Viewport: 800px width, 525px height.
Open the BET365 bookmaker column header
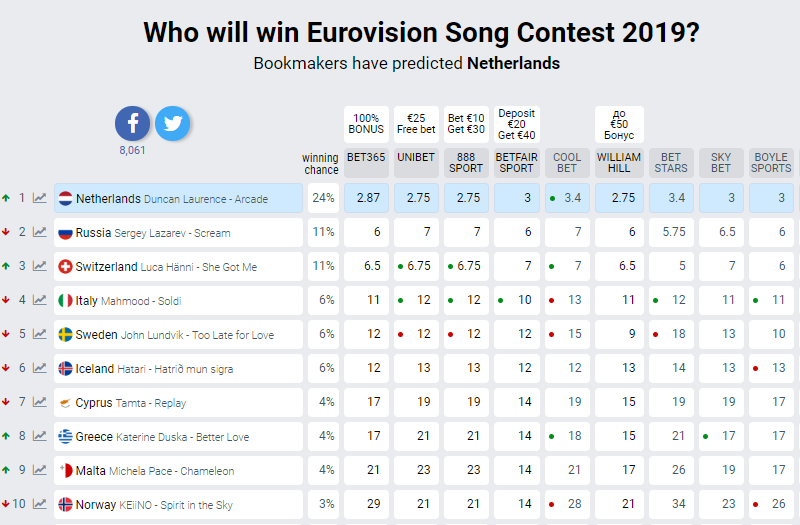(x=366, y=163)
